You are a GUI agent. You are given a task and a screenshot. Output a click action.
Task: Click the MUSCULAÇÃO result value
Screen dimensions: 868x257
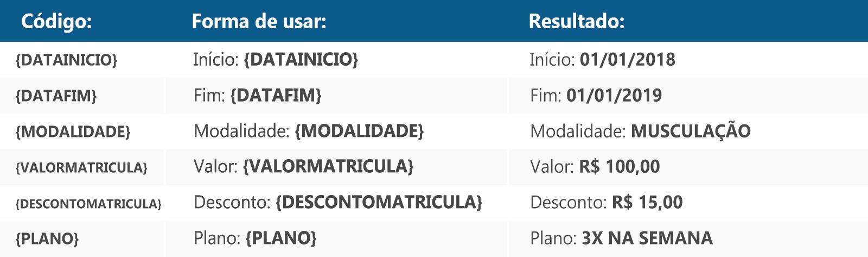pyautogui.click(x=691, y=130)
